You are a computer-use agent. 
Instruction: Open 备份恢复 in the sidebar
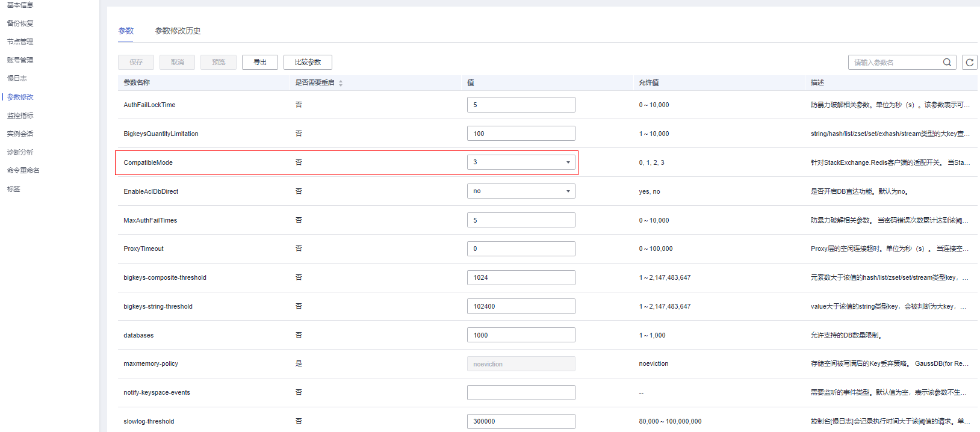click(x=20, y=23)
